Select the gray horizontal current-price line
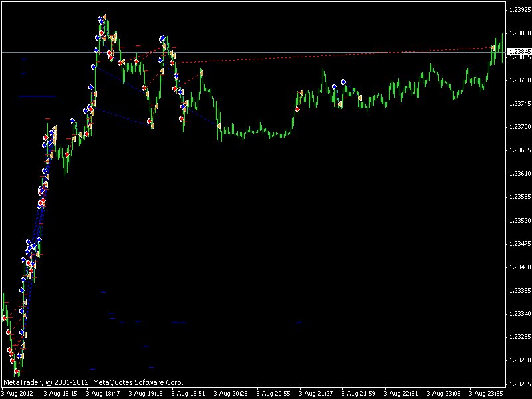Viewport: 532px width, 399px height. 253,53
